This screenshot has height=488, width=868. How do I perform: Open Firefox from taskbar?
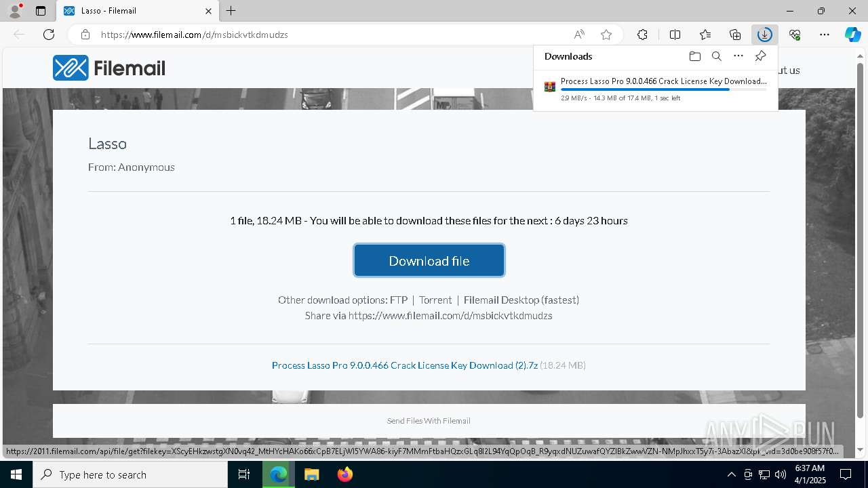(345, 474)
